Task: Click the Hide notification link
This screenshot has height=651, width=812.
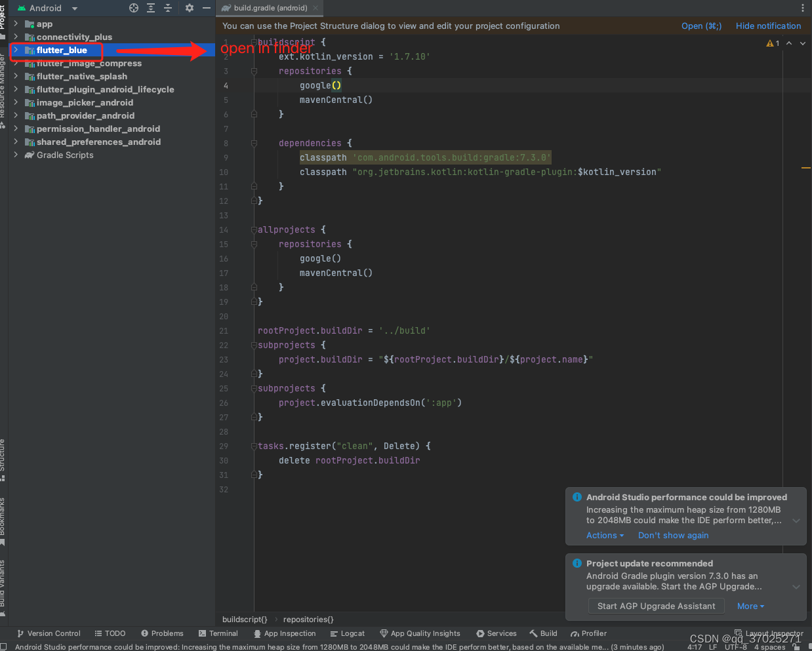Action: click(x=768, y=26)
